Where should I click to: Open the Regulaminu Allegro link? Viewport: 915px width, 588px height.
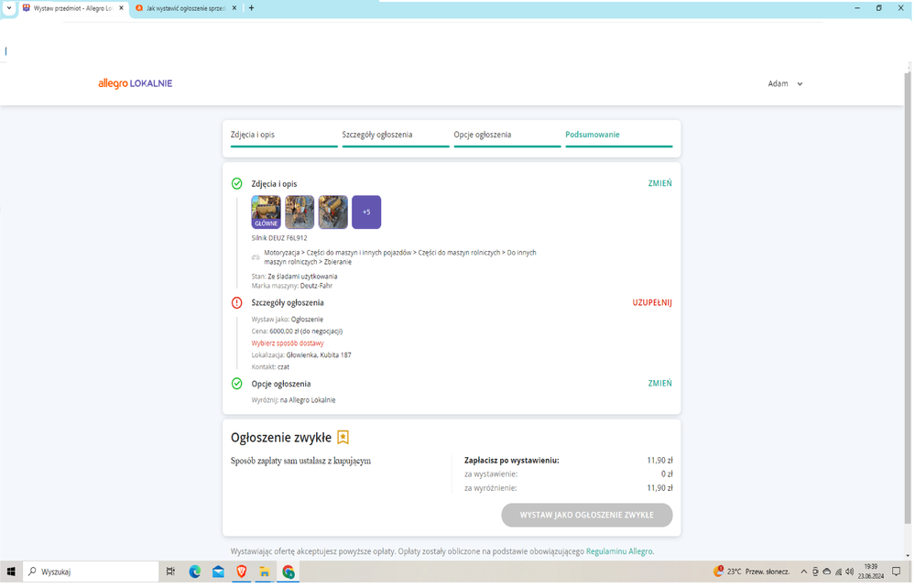(619, 551)
